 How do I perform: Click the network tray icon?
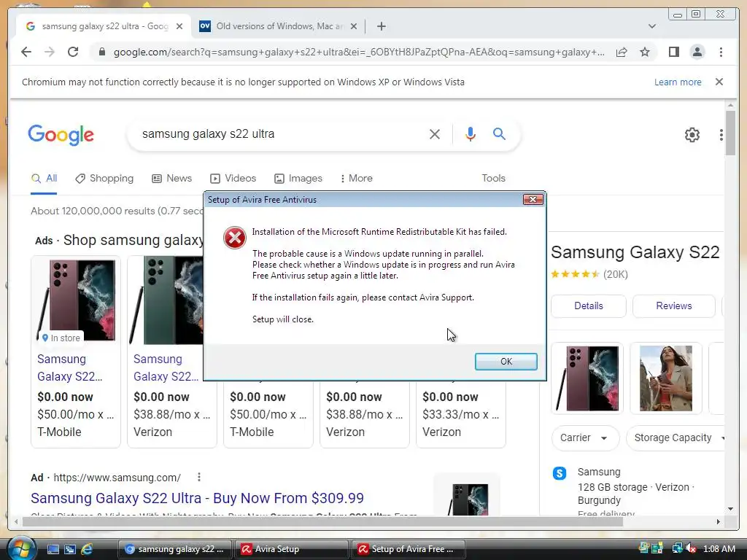pos(678,548)
